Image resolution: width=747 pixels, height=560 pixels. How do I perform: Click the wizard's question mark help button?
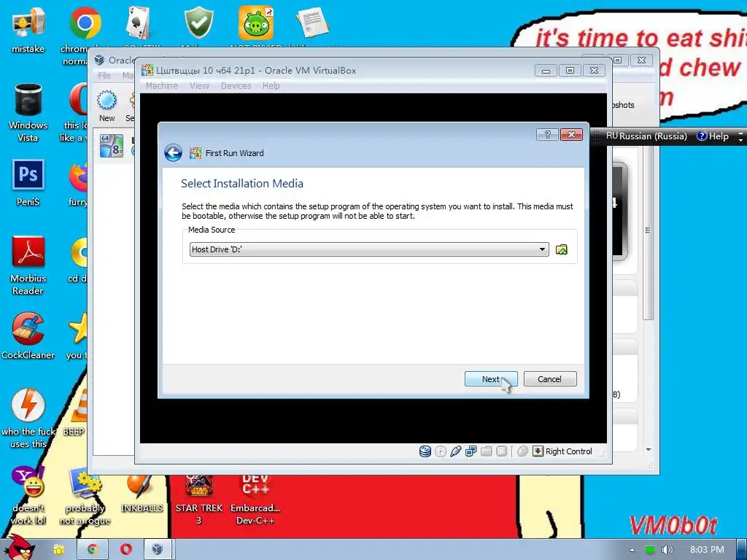[547, 135]
